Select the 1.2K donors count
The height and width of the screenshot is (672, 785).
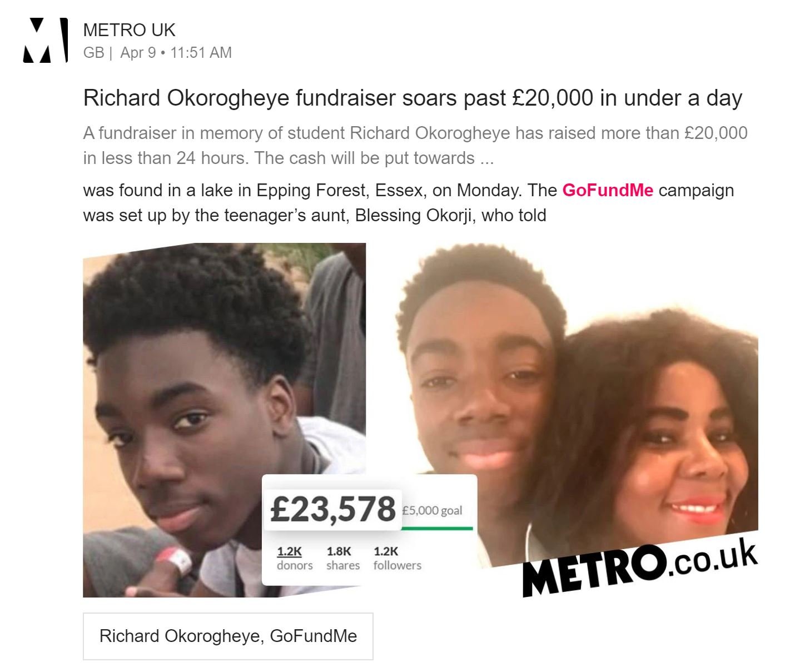pyautogui.click(x=294, y=558)
